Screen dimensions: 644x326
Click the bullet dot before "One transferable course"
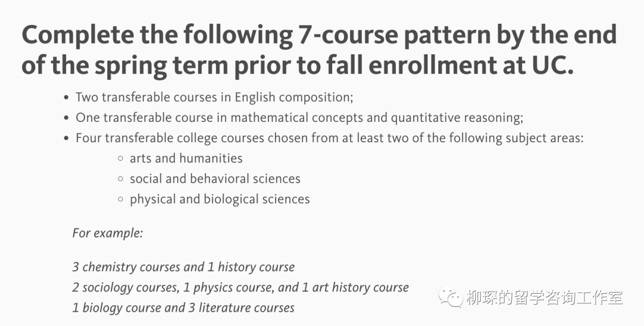coord(66,118)
